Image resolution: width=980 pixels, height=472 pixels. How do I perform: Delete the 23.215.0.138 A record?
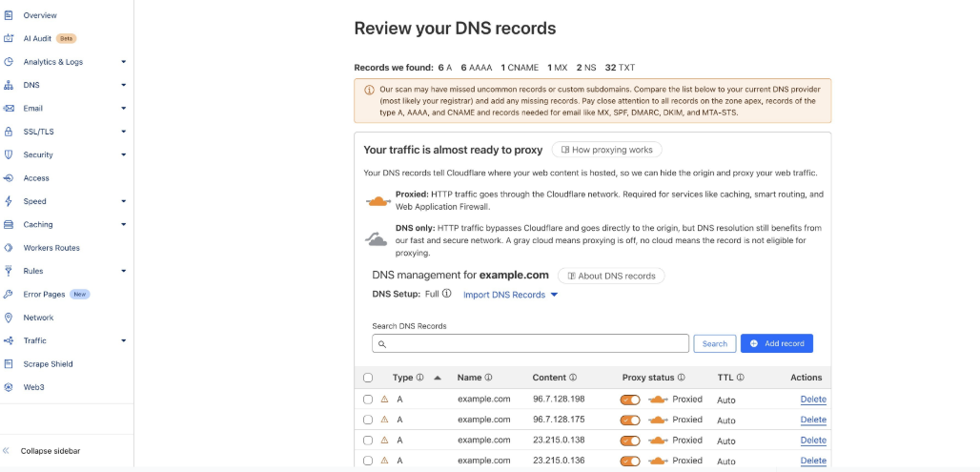pyautogui.click(x=812, y=441)
